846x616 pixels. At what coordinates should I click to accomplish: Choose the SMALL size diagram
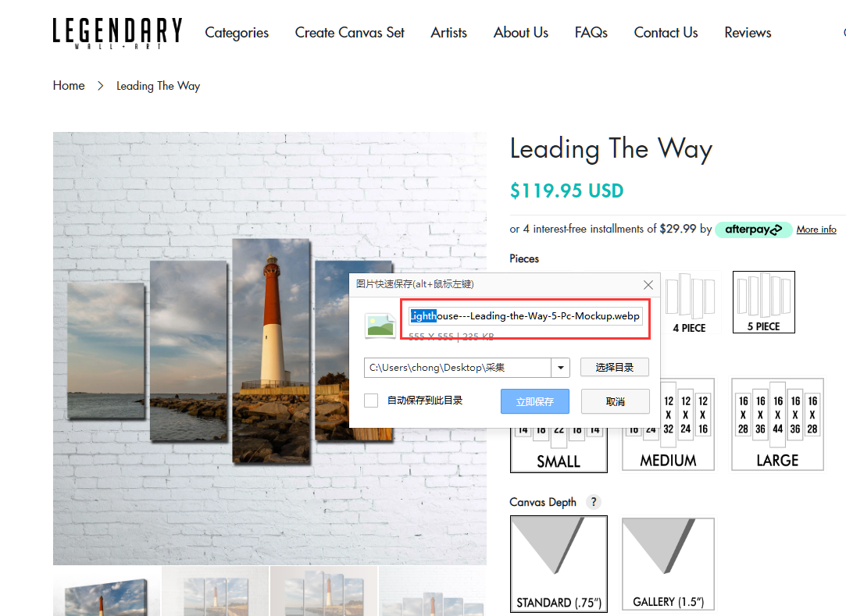559,450
